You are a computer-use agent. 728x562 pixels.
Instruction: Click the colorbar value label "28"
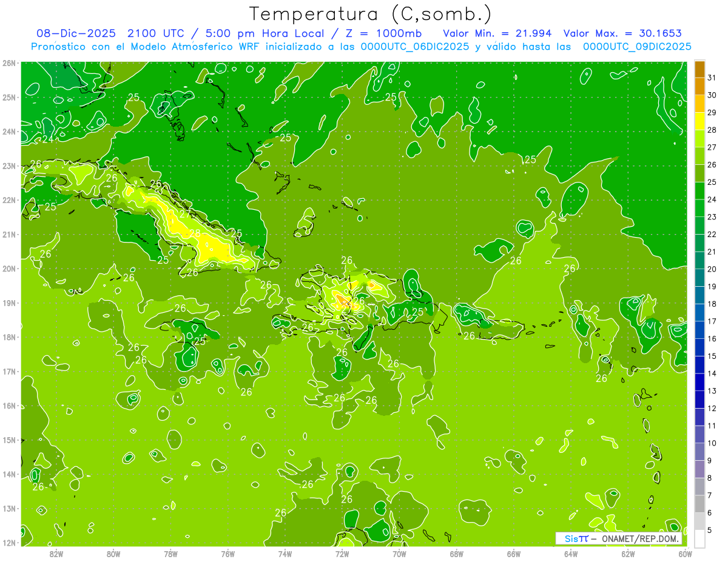tap(712, 130)
